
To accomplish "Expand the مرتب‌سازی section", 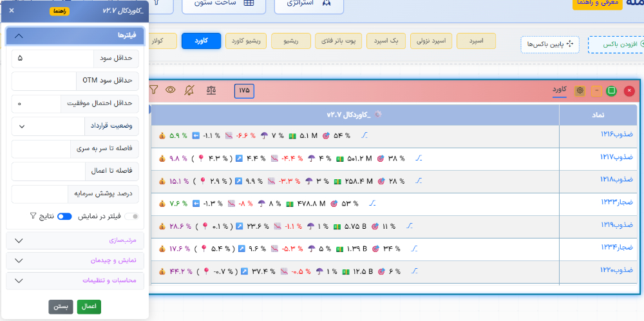I will point(76,240).
